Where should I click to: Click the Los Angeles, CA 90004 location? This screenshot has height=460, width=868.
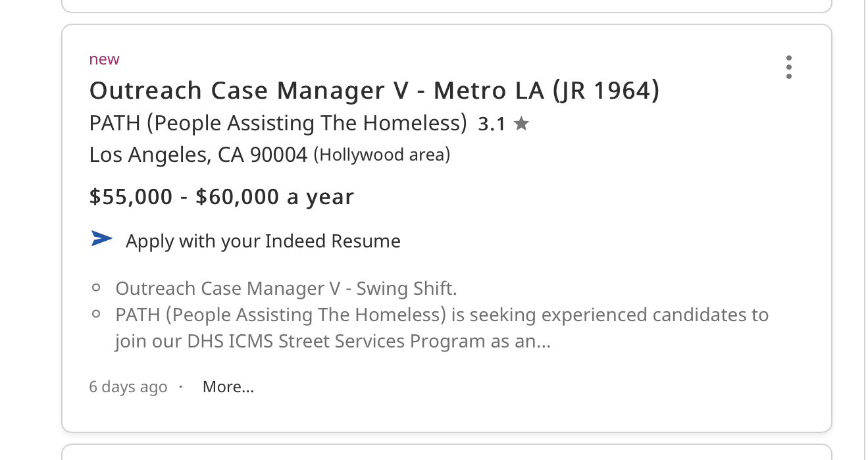point(198,155)
